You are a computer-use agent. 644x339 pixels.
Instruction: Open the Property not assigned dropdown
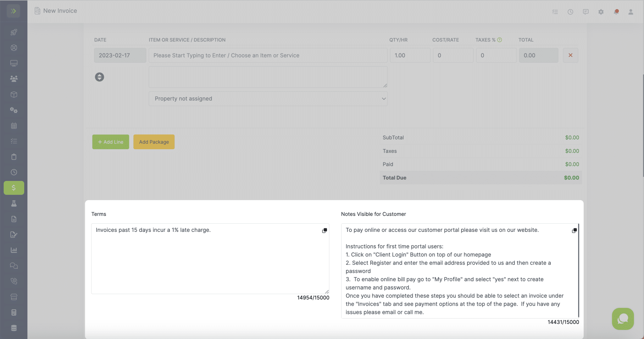268,98
